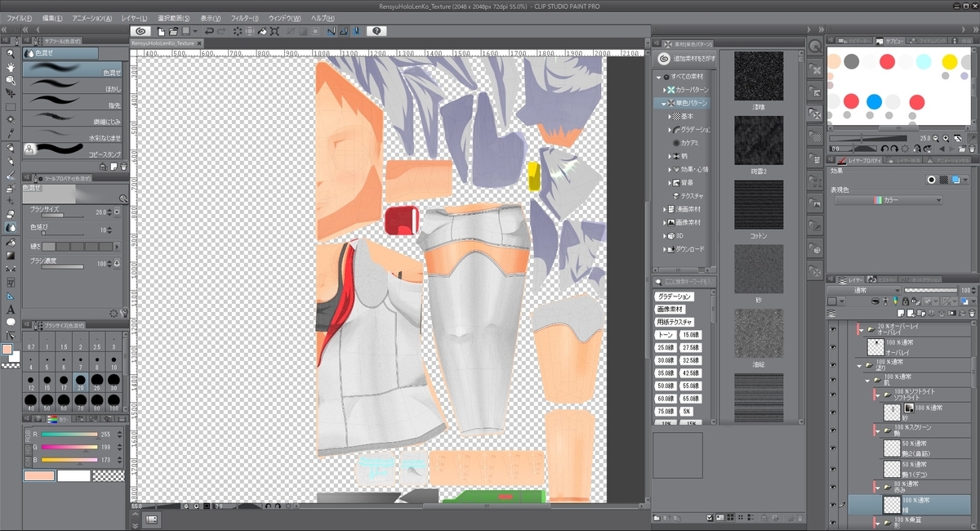Open the フィルター menu
Viewport: 980px width, 531px height.
[245, 18]
